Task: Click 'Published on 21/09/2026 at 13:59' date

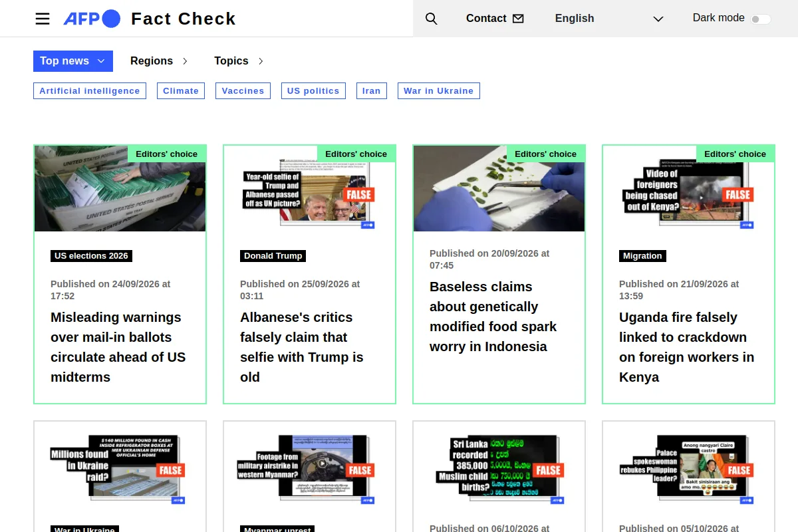Action: click(x=679, y=290)
